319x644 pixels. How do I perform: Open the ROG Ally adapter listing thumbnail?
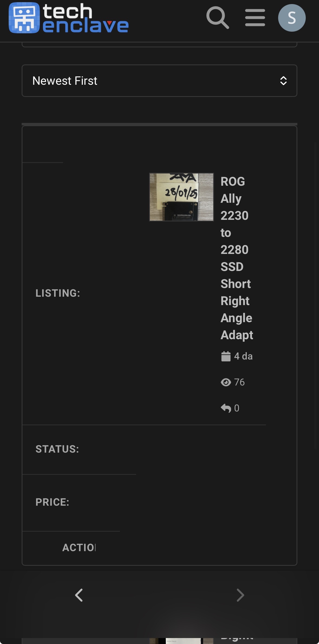tap(182, 197)
